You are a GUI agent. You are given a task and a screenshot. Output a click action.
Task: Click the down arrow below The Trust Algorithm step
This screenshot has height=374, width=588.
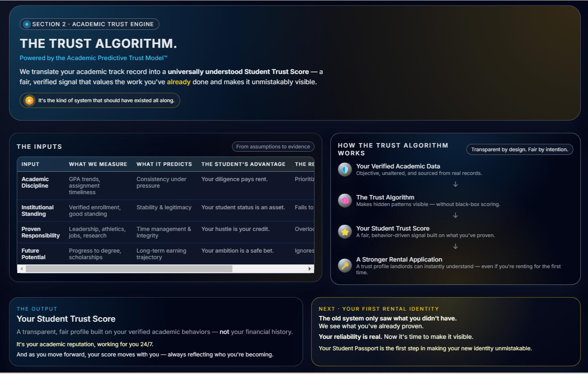(x=455, y=215)
